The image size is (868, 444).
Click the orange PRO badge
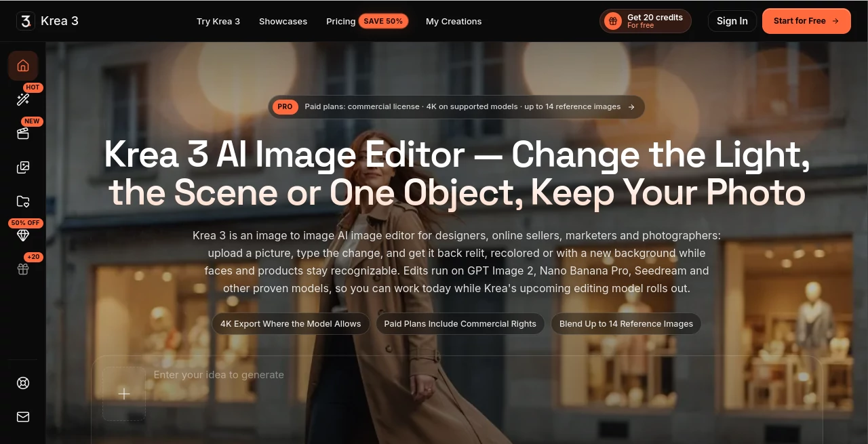tap(285, 107)
